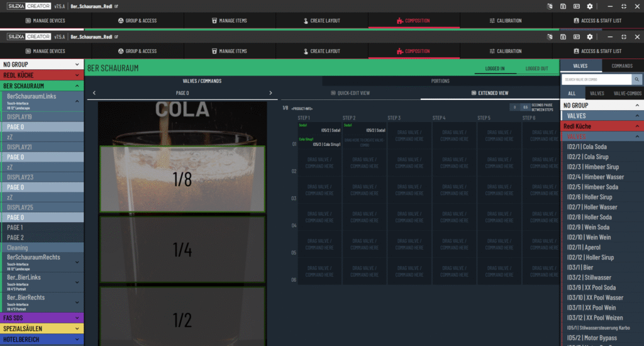Select the 1/4 portion tile
The height and width of the screenshot is (346, 644).
pyautogui.click(x=182, y=250)
